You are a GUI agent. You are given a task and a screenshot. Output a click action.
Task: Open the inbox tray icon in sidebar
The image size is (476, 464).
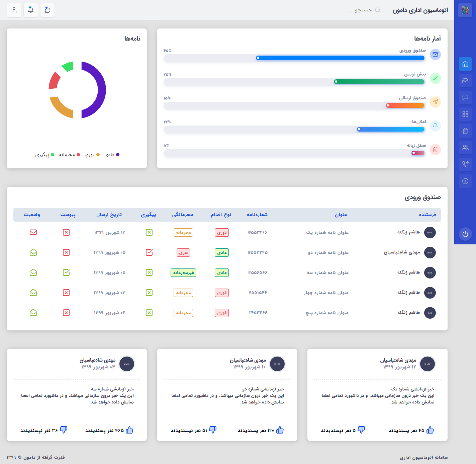(465, 81)
